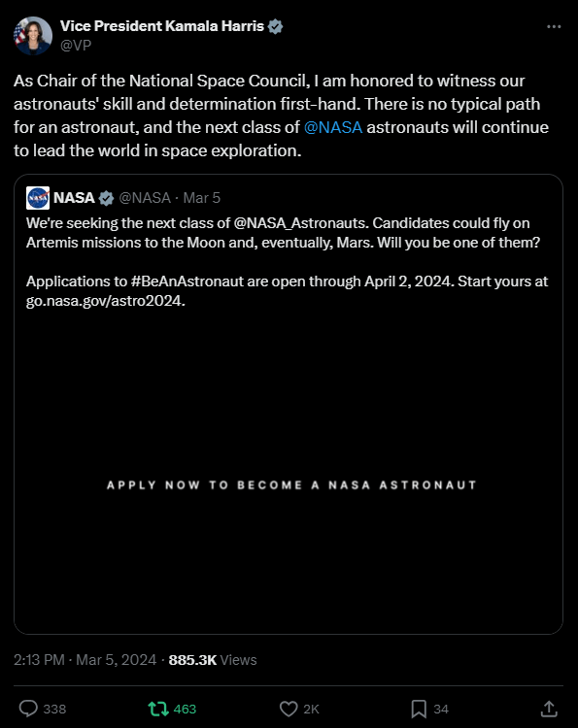578x728 pixels.
Task: Click the NASA logo avatar
Action: pyautogui.click(x=38, y=198)
